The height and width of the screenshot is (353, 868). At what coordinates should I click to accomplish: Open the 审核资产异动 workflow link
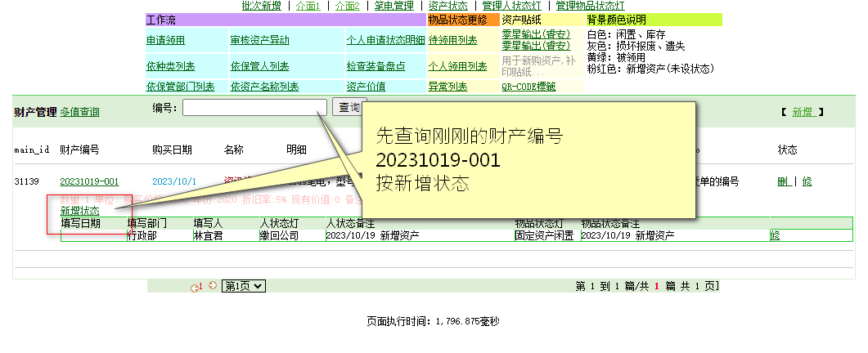pyautogui.click(x=259, y=39)
